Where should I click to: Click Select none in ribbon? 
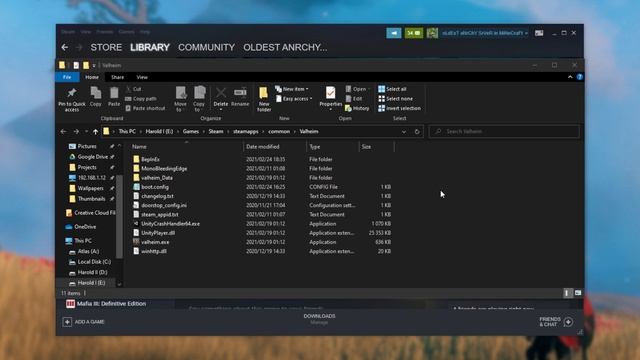(396, 99)
